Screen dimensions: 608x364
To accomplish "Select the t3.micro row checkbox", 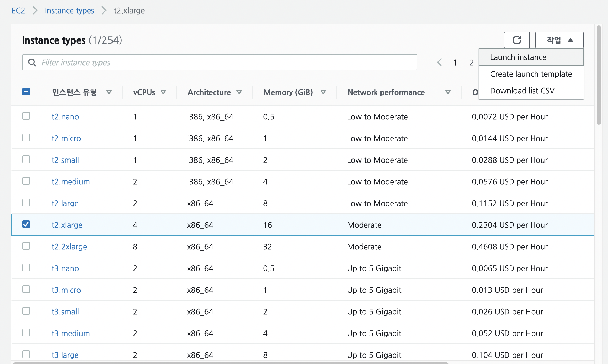I will (x=26, y=290).
